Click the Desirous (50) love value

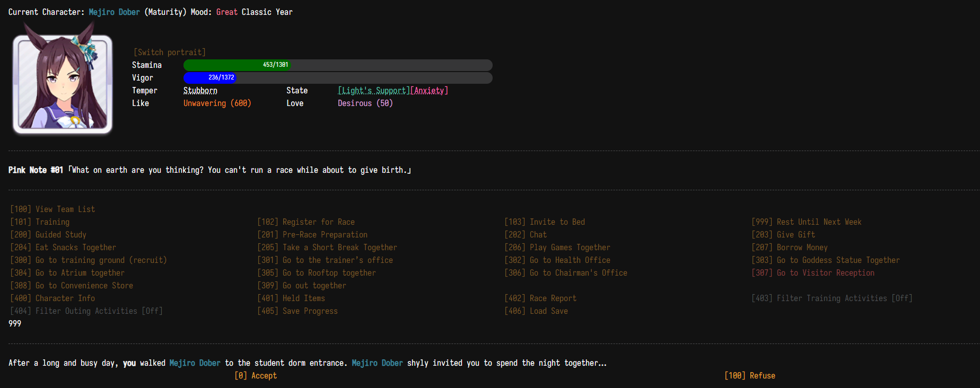coord(365,103)
